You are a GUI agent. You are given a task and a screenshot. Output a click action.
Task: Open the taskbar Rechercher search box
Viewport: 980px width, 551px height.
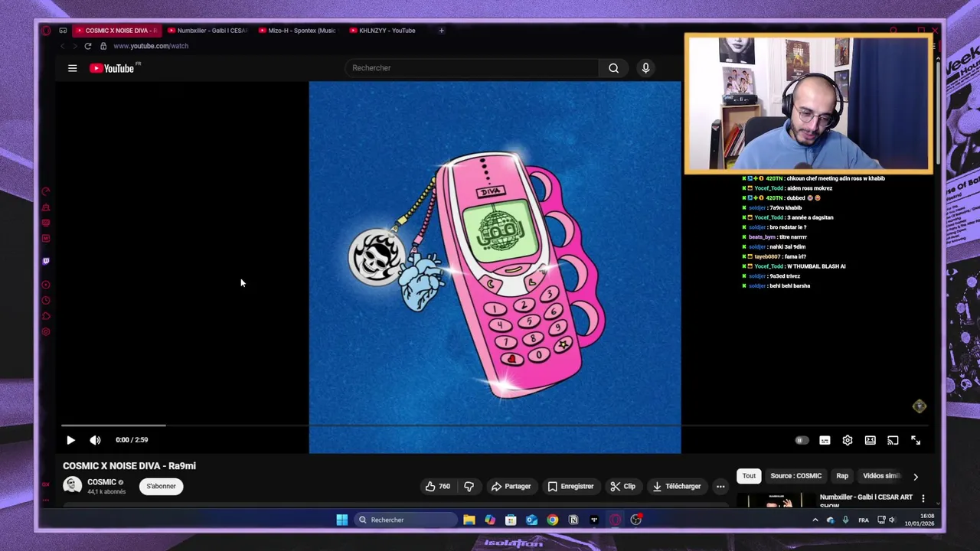(406, 520)
